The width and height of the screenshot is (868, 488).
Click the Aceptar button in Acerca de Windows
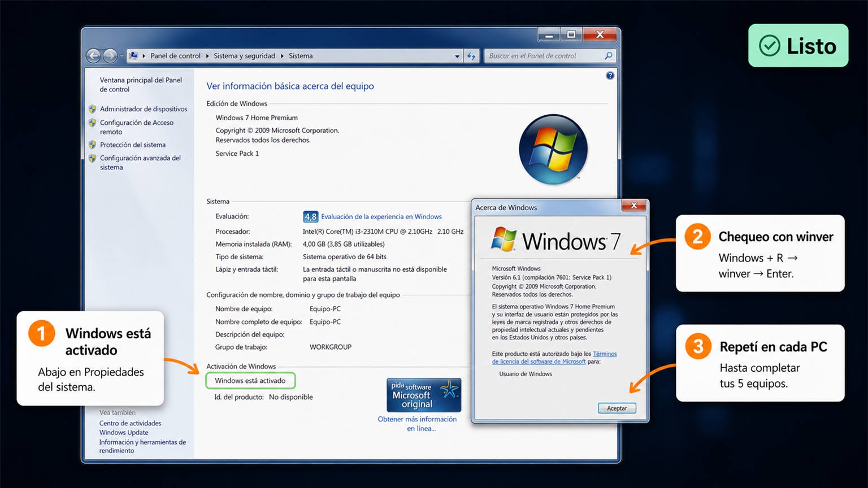[617, 408]
